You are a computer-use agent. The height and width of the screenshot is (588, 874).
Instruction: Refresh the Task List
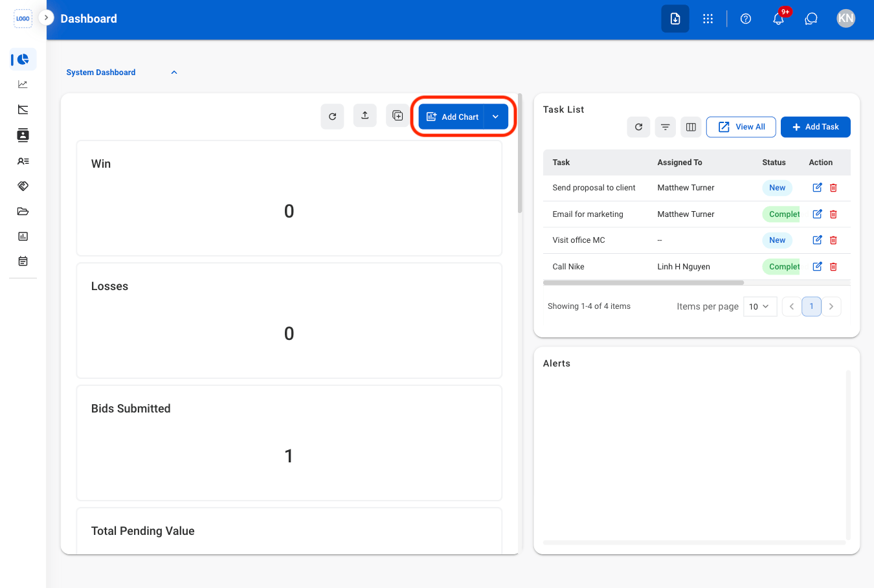tap(638, 127)
